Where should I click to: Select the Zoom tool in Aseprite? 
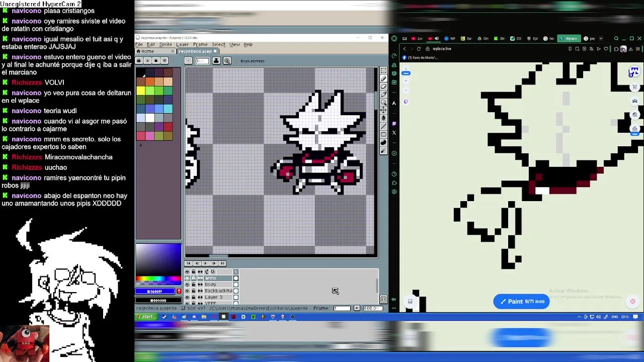coord(383,102)
